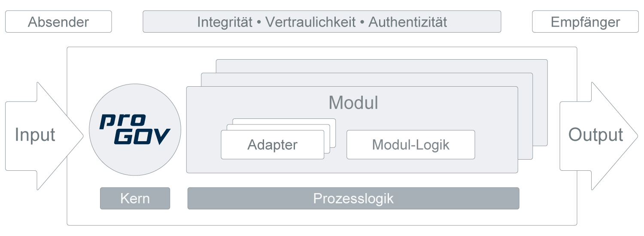This screenshot has width=644, height=236.
Task: Click the Absender box
Action: (x=58, y=22)
